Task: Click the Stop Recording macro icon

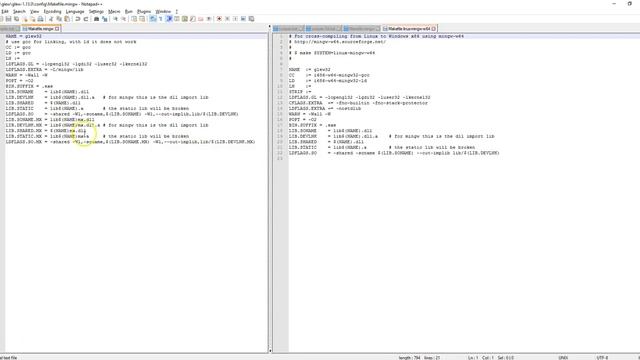Action: tap(227, 19)
